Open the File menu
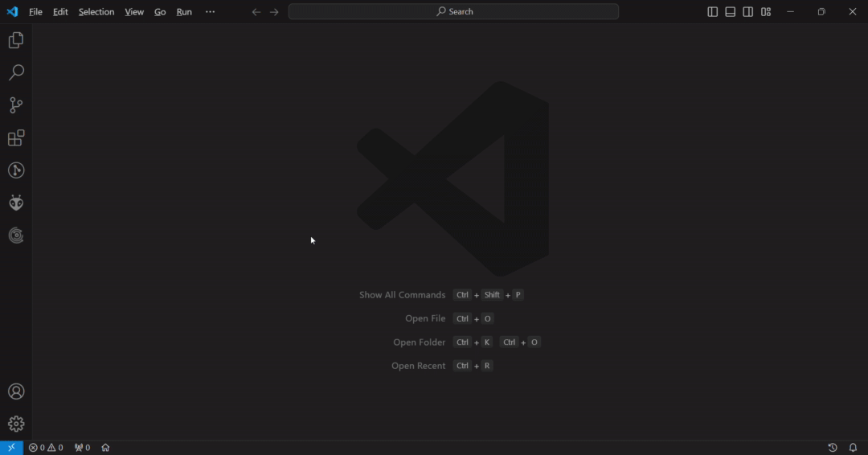This screenshot has height=455, width=868. click(35, 12)
